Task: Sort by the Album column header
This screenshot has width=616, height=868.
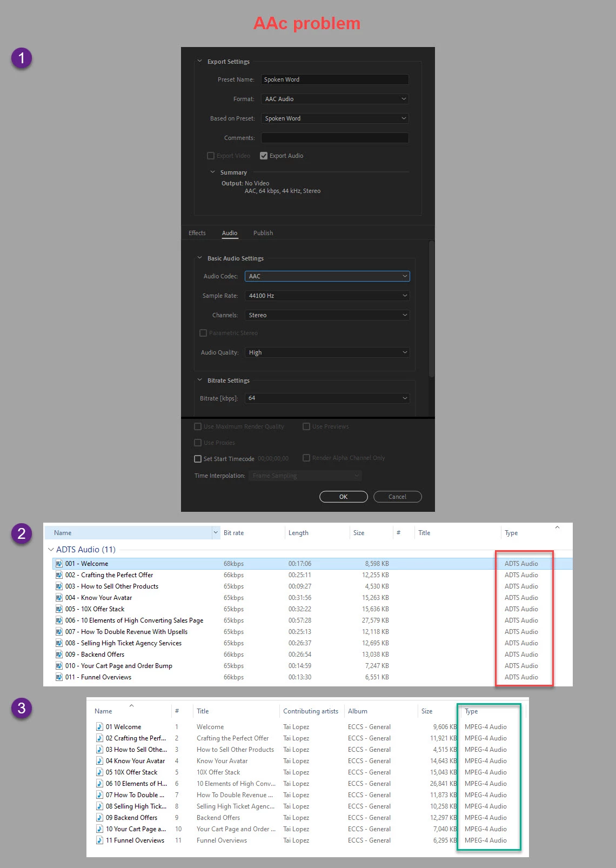Action: click(358, 711)
